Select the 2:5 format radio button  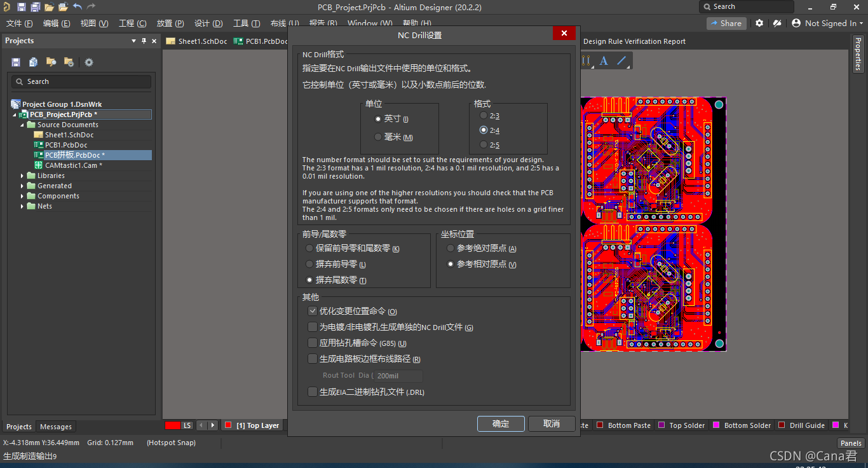point(483,144)
